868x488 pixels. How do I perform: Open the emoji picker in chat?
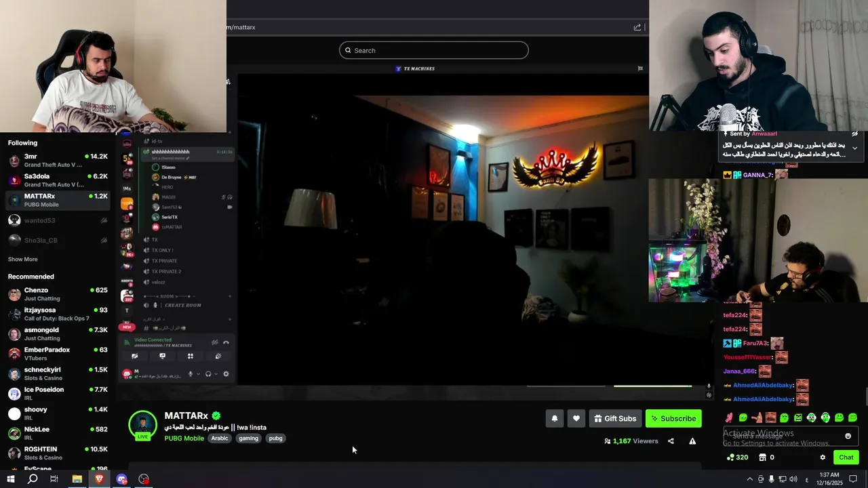tap(848, 436)
